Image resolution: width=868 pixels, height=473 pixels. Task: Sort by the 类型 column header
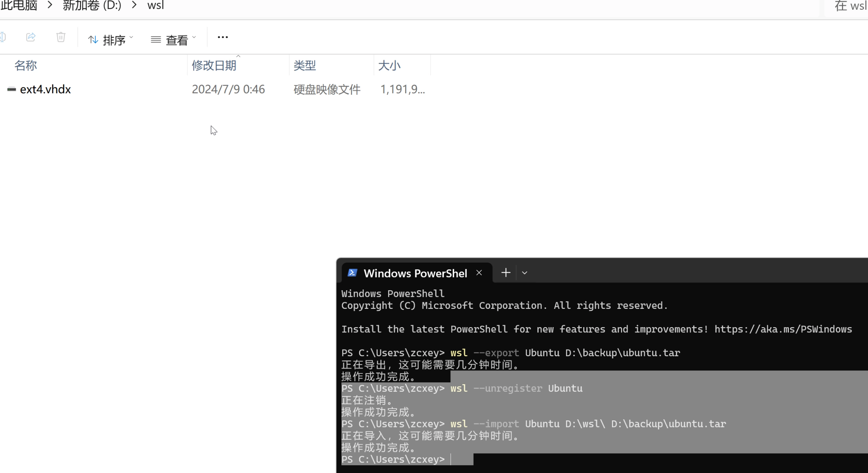pos(304,65)
